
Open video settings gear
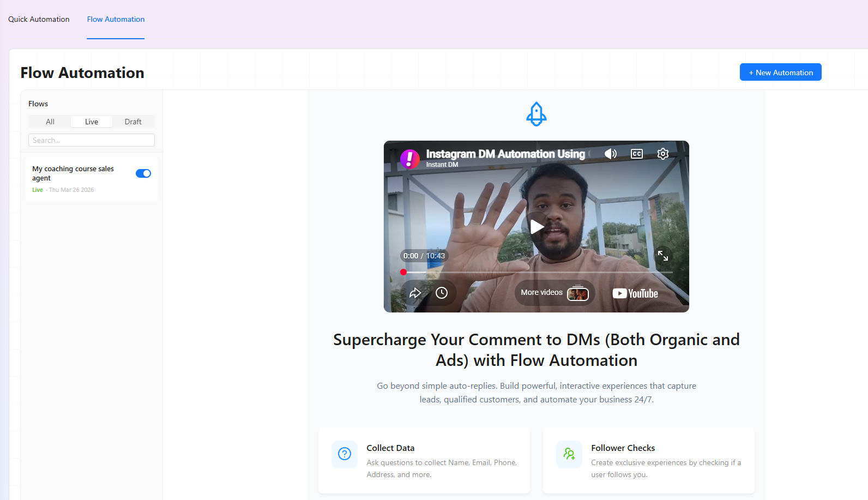pyautogui.click(x=663, y=154)
